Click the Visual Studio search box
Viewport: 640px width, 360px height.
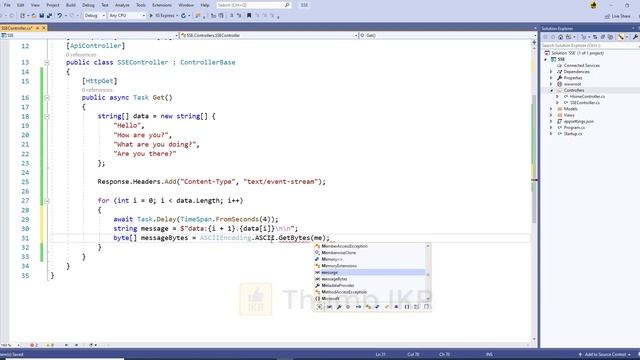point(254,5)
